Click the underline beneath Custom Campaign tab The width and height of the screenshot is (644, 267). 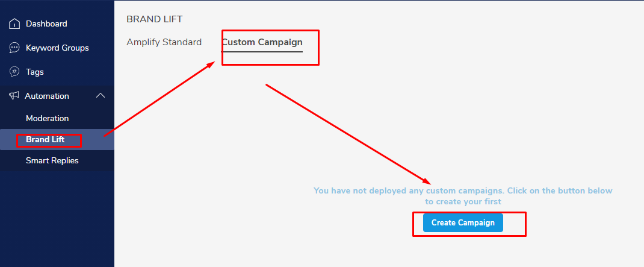click(262, 52)
